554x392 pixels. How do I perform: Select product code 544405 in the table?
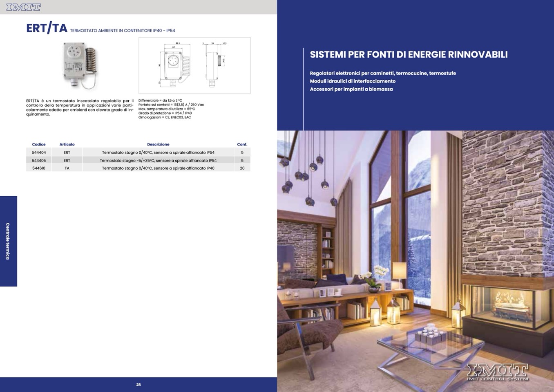39,161
